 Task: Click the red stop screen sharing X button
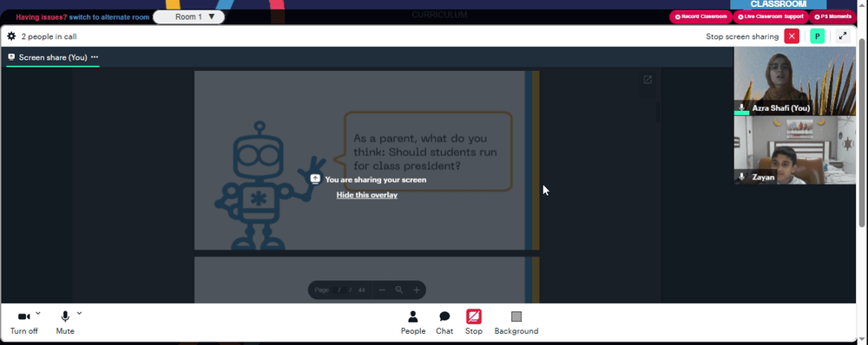click(x=792, y=36)
